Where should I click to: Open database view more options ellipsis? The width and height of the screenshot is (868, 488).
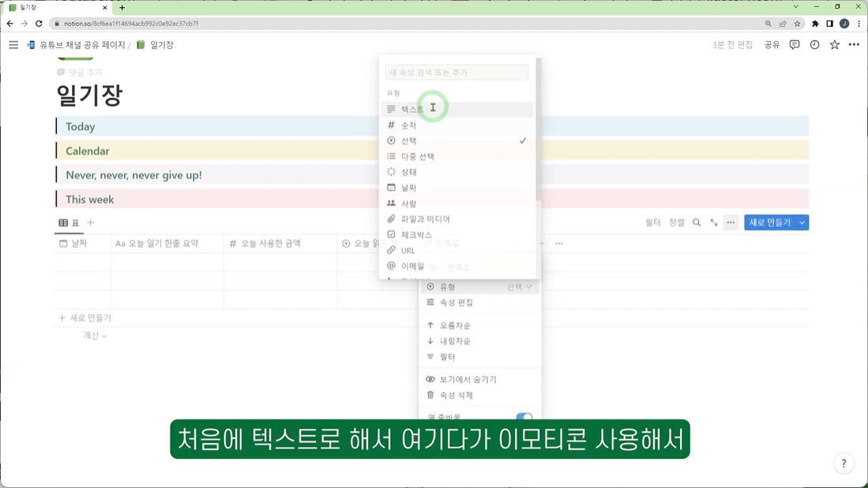point(731,223)
